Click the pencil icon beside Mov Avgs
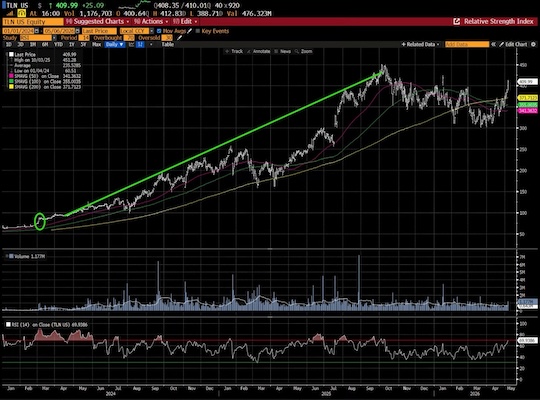540x400 pixels. pos(190,31)
